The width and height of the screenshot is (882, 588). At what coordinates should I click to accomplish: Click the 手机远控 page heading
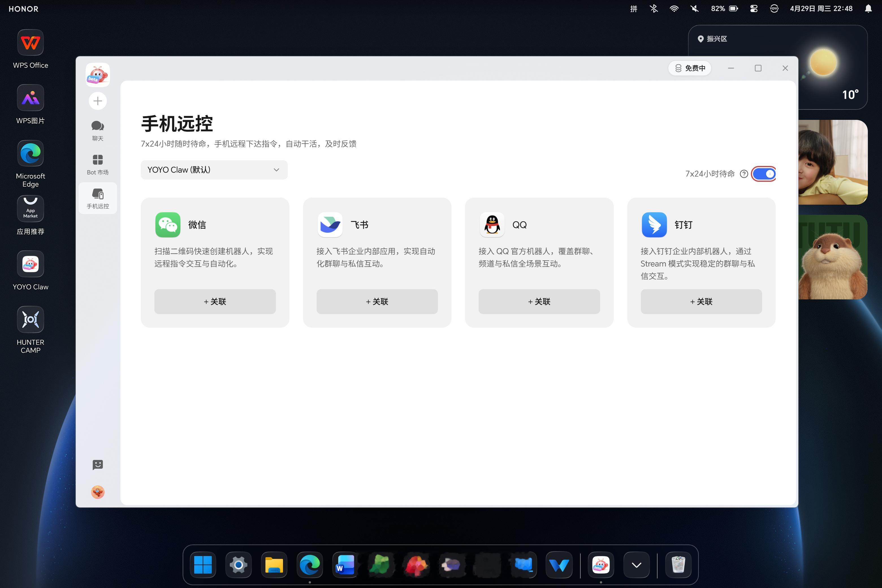pyautogui.click(x=177, y=124)
